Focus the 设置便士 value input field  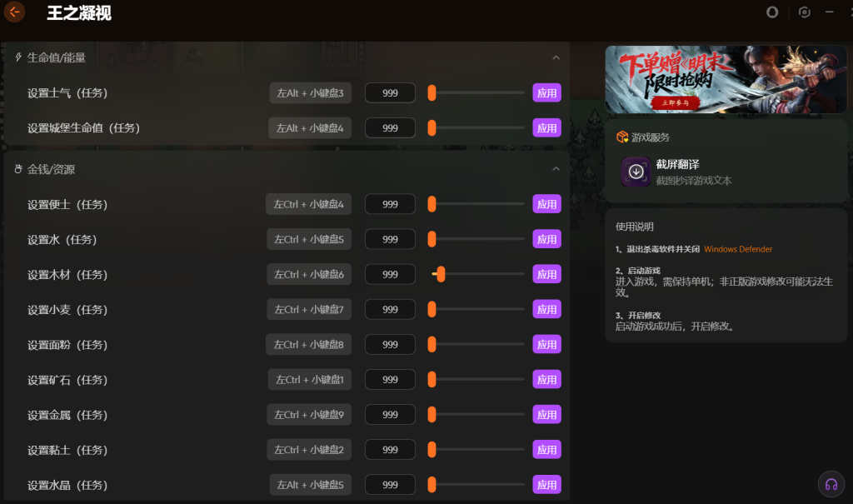[x=390, y=204]
